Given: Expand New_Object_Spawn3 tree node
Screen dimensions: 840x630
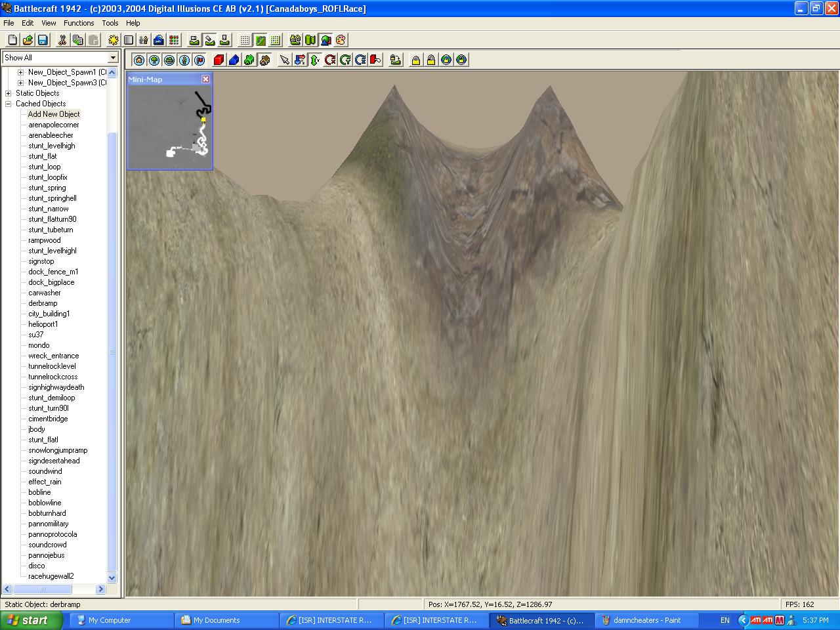Looking at the screenshot, I should tap(20, 83).
